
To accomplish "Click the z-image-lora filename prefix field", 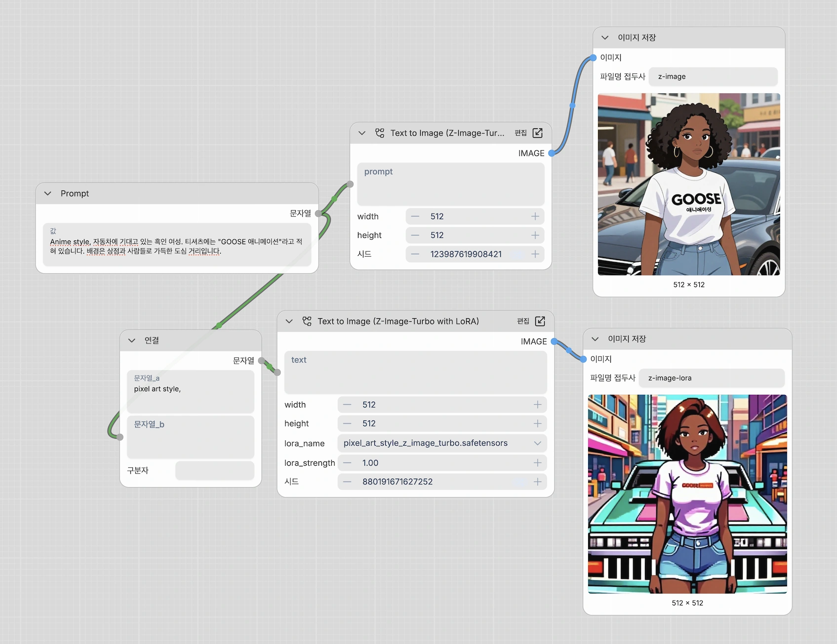I will 712,378.
